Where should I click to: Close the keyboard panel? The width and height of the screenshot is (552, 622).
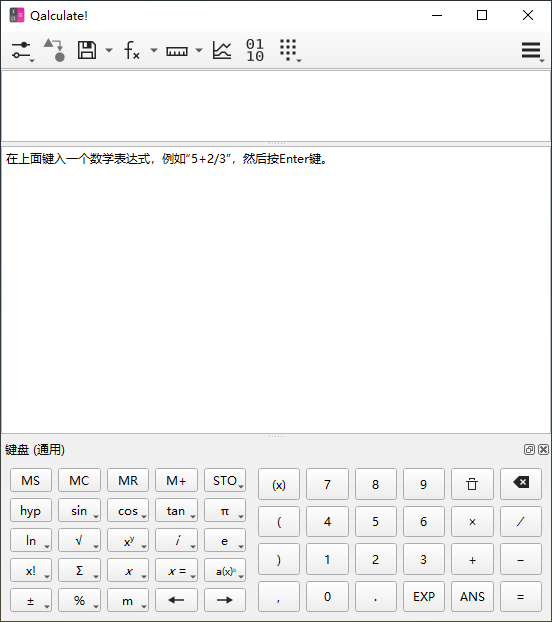pos(543,449)
